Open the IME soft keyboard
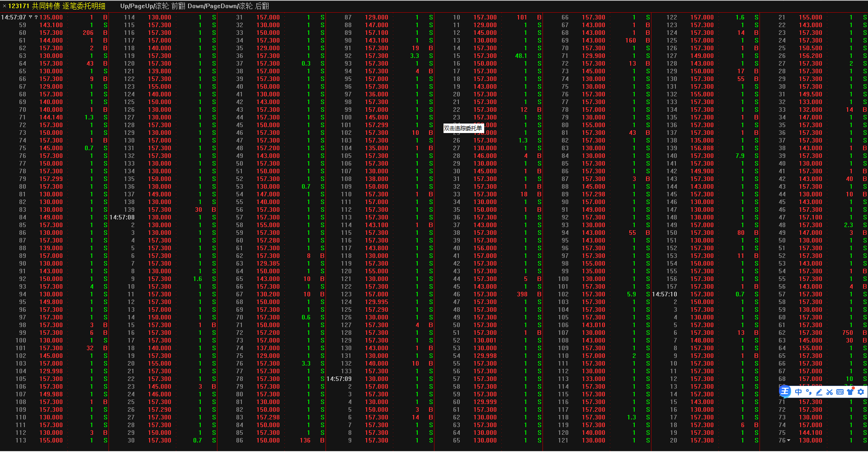This screenshot has width=868, height=452. (840, 392)
